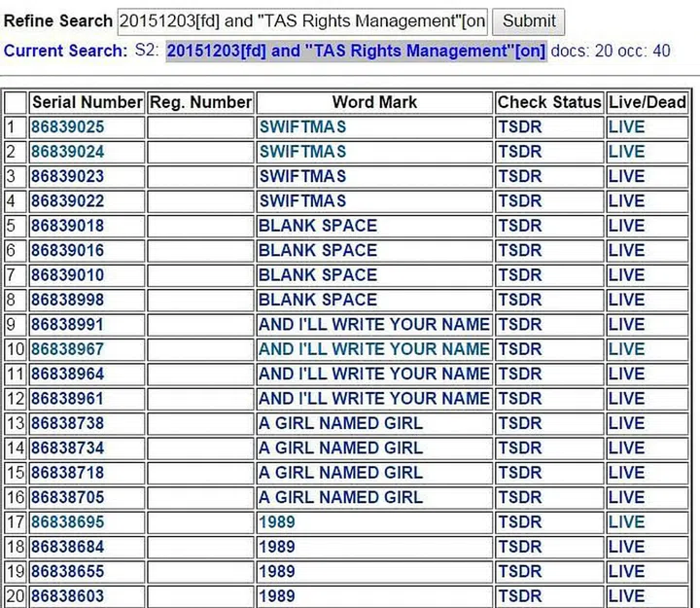Check TSDR status for 86839018
This screenshot has height=608, width=700.
coord(520,226)
